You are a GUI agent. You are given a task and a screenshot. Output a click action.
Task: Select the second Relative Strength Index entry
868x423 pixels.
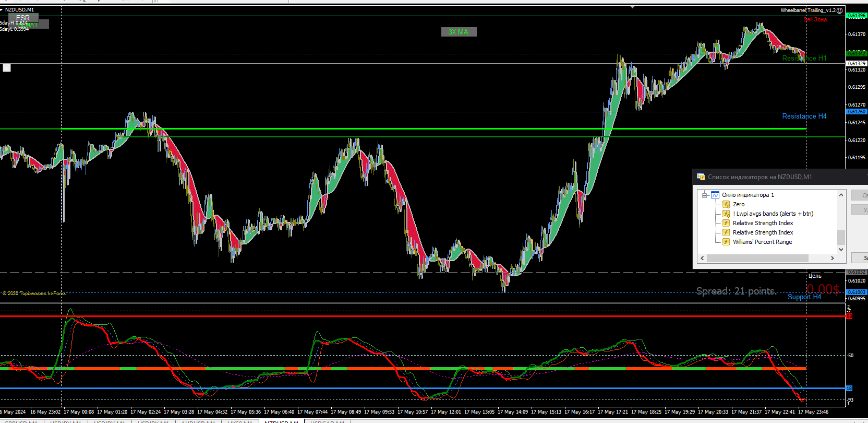[x=763, y=232]
